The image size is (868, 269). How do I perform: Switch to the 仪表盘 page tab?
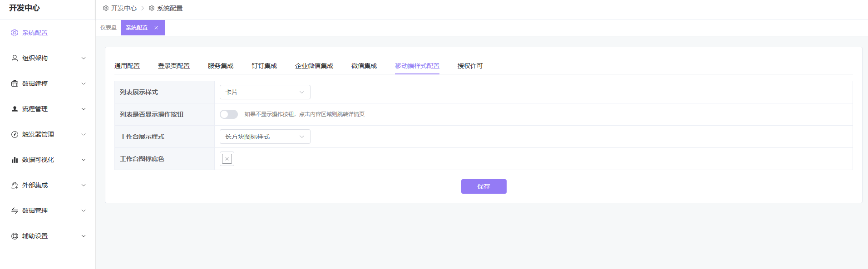point(108,28)
